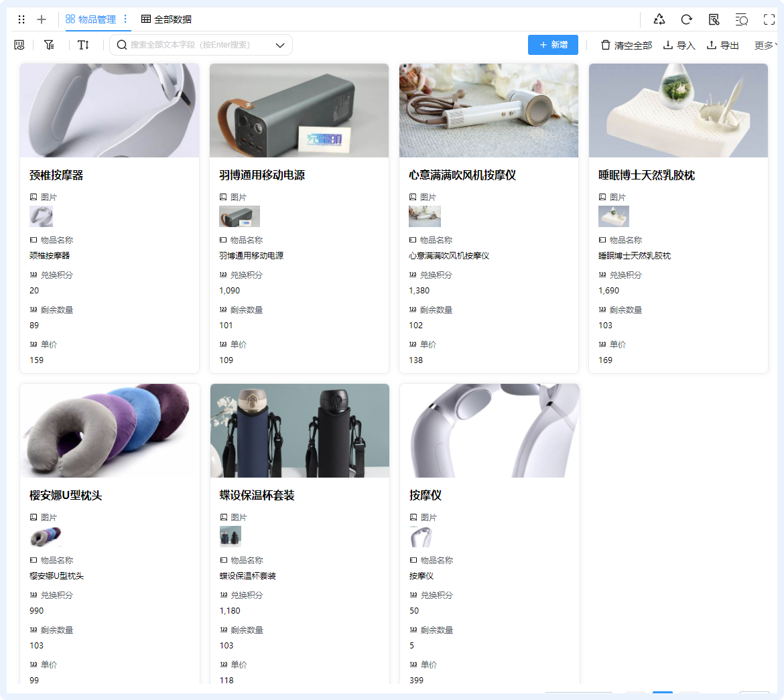Switch to the 全部数据 tab
The image size is (784, 700).
[166, 19]
